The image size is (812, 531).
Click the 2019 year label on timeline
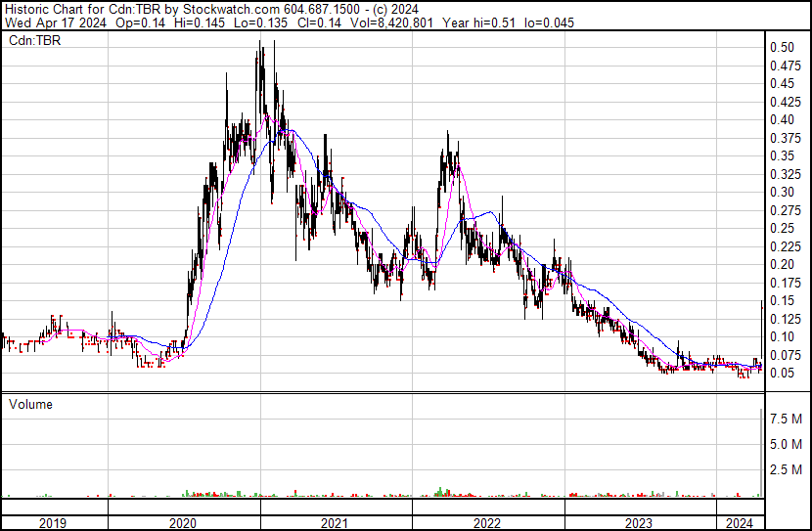point(53,523)
